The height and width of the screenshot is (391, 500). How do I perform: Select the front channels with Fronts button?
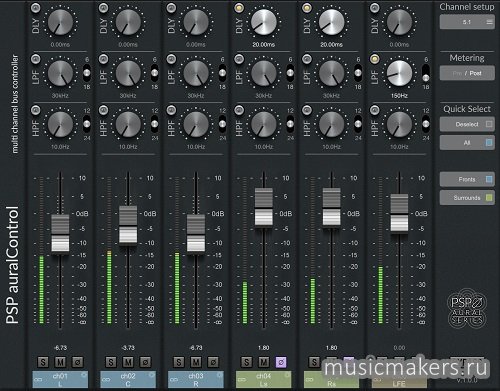pos(467,179)
